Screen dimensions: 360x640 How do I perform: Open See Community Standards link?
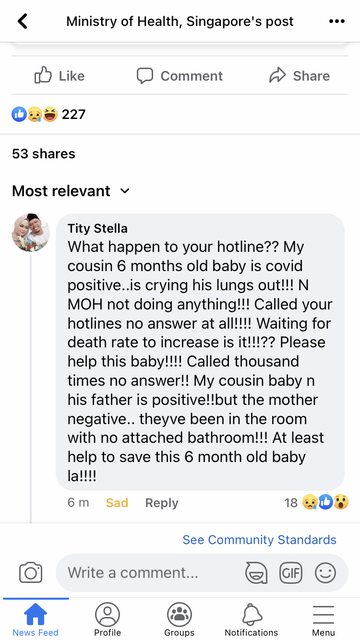(259, 540)
